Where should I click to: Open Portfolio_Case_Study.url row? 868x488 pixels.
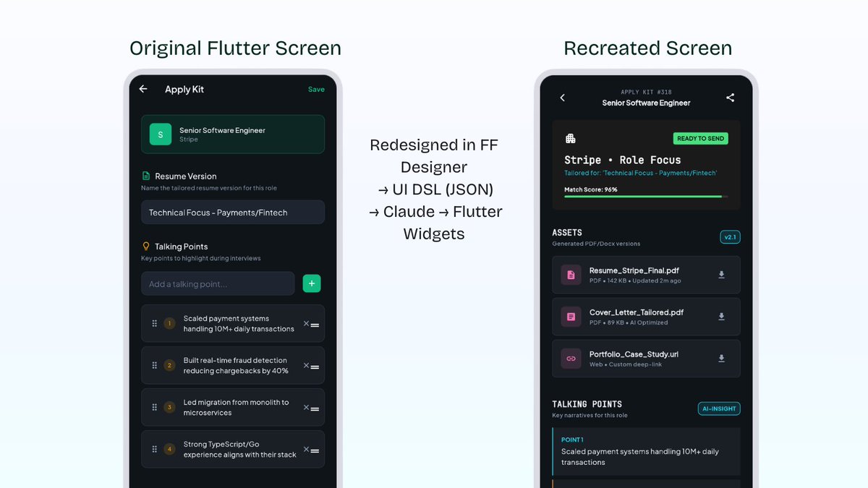(646, 359)
